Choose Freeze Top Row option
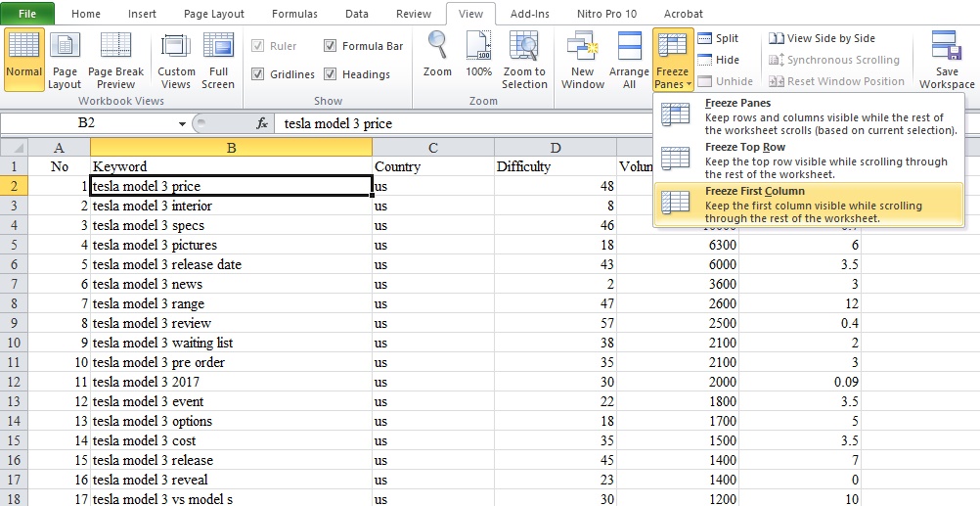Screen dimensions: 980x506 pos(809,161)
